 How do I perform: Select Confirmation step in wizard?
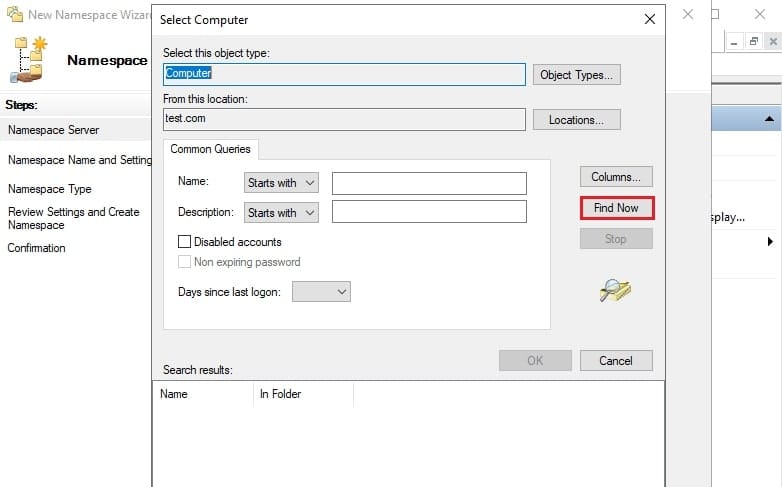pos(36,248)
